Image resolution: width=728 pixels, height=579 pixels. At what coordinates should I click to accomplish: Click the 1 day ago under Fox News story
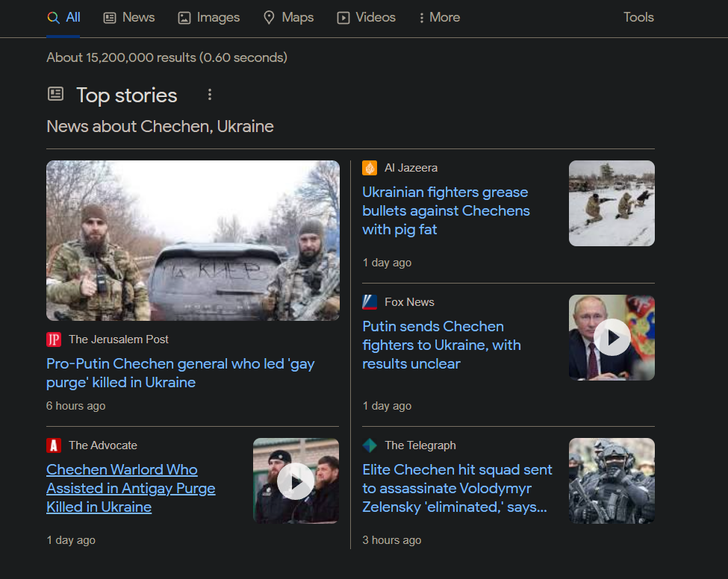(x=387, y=406)
